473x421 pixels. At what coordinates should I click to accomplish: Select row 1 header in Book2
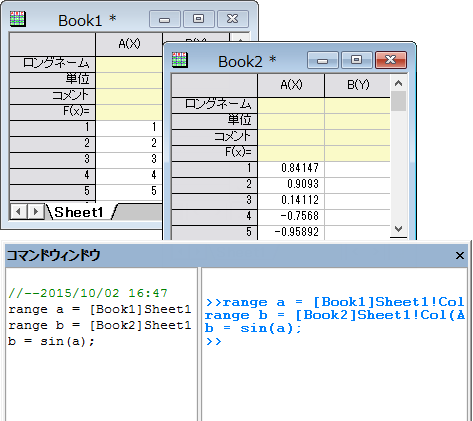[214, 169]
